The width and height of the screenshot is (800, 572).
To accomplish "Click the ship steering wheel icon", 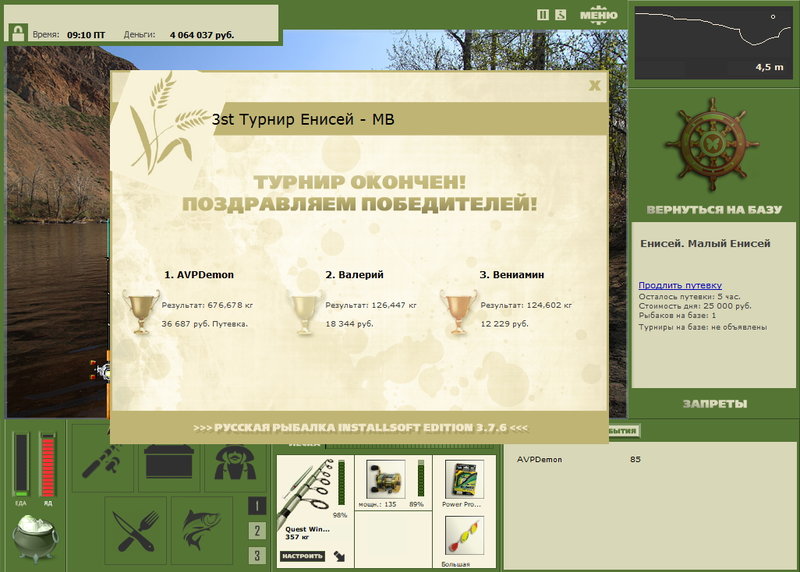I will 712,145.
